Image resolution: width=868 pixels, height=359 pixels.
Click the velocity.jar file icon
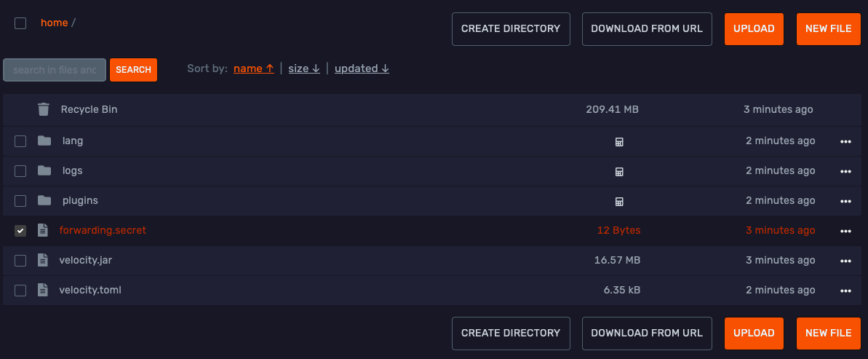point(44,260)
